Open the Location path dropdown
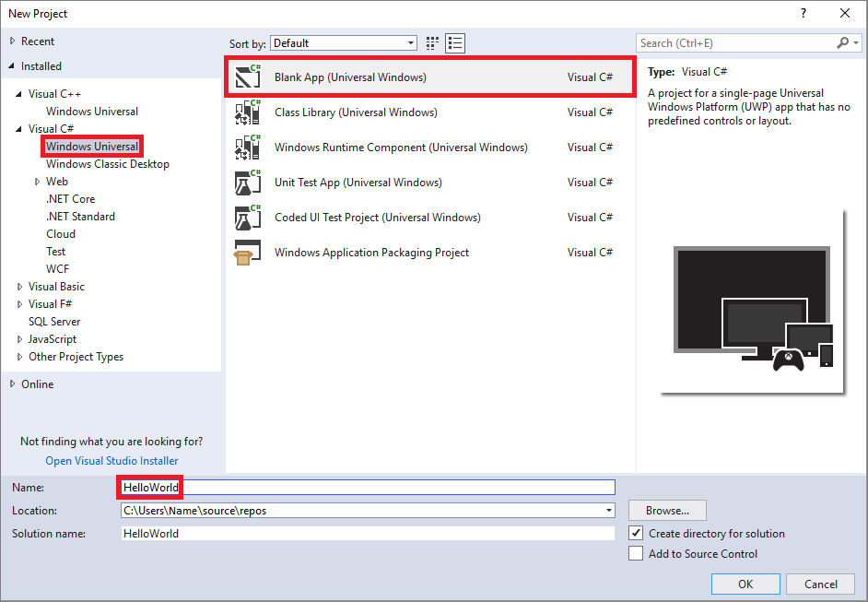This screenshot has height=602, width=868. point(608,510)
